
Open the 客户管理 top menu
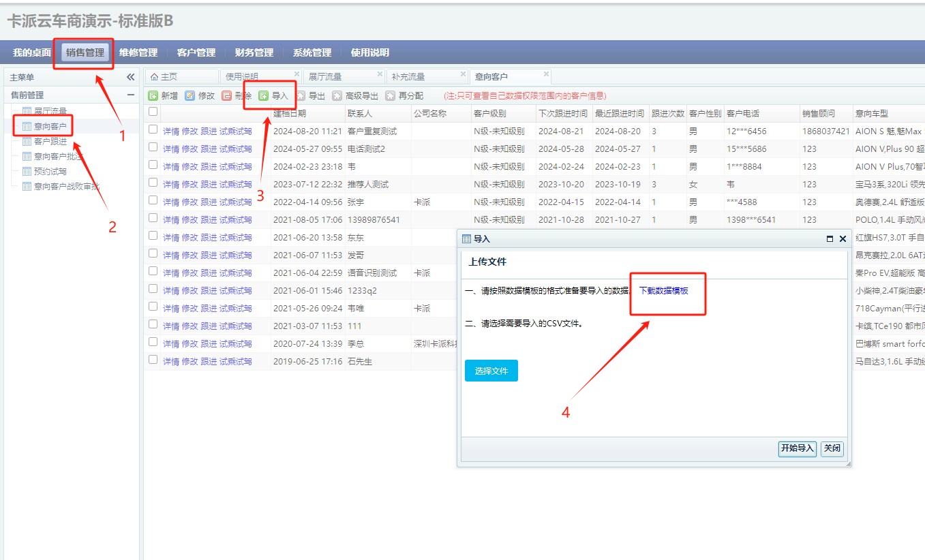point(196,52)
